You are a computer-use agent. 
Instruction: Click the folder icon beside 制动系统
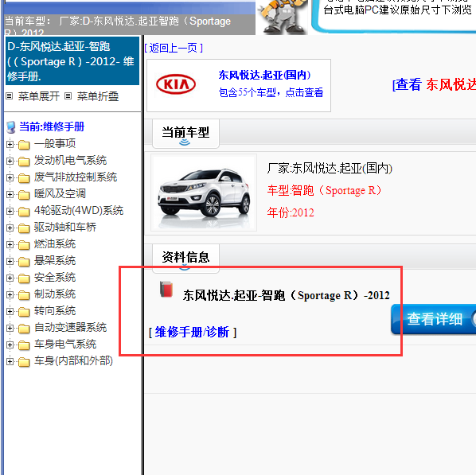point(24,295)
